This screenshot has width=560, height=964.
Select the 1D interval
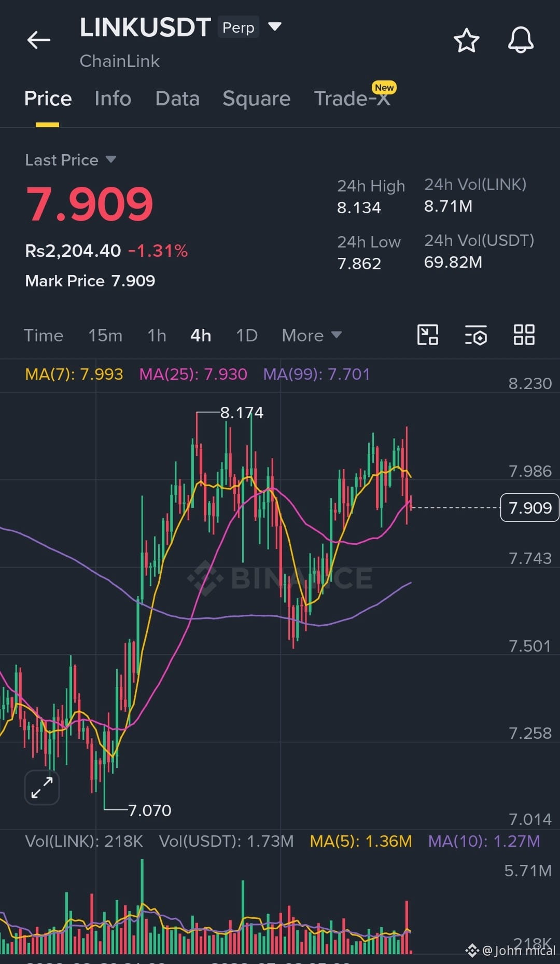click(247, 335)
